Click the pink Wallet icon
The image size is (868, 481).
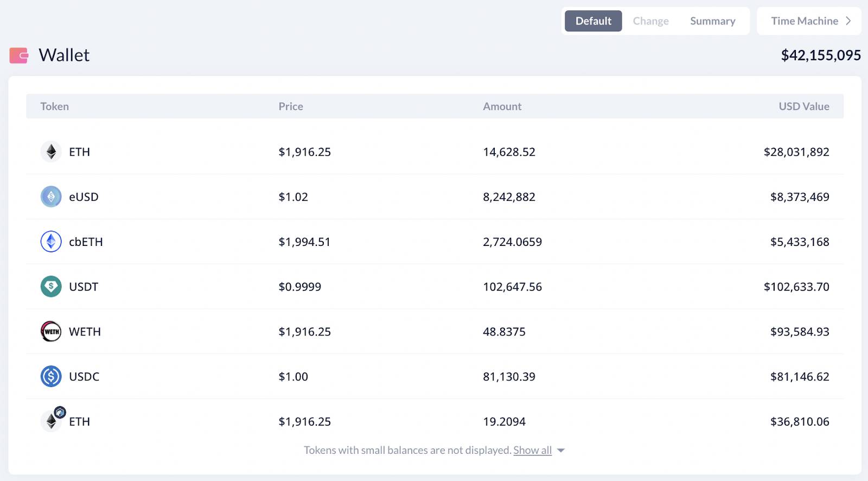point(19,55)
